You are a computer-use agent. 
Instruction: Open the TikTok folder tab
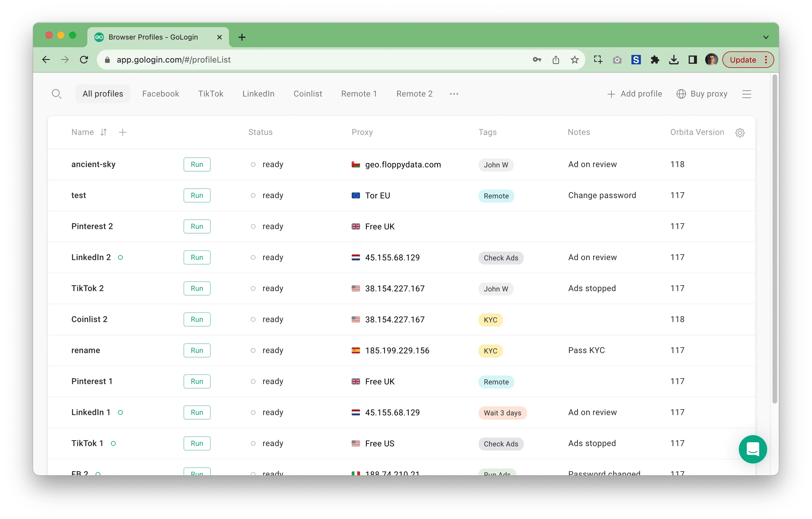pyautogui.click(x=211, y=94)
